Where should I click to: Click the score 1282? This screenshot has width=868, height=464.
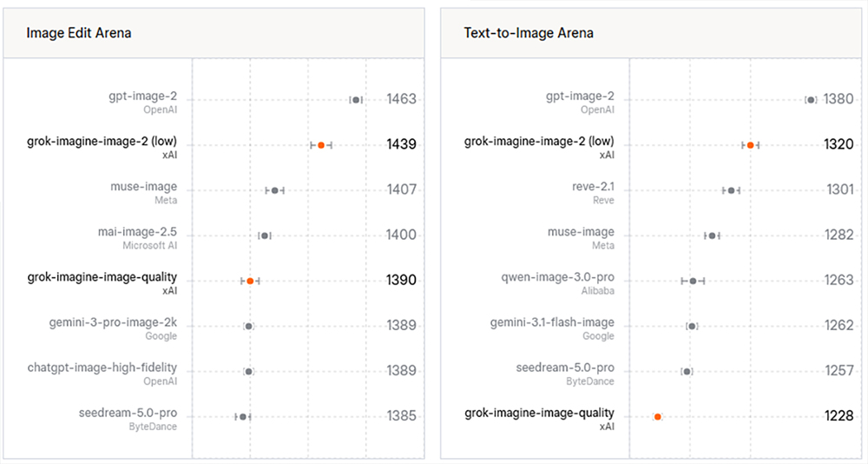[838, 235]
